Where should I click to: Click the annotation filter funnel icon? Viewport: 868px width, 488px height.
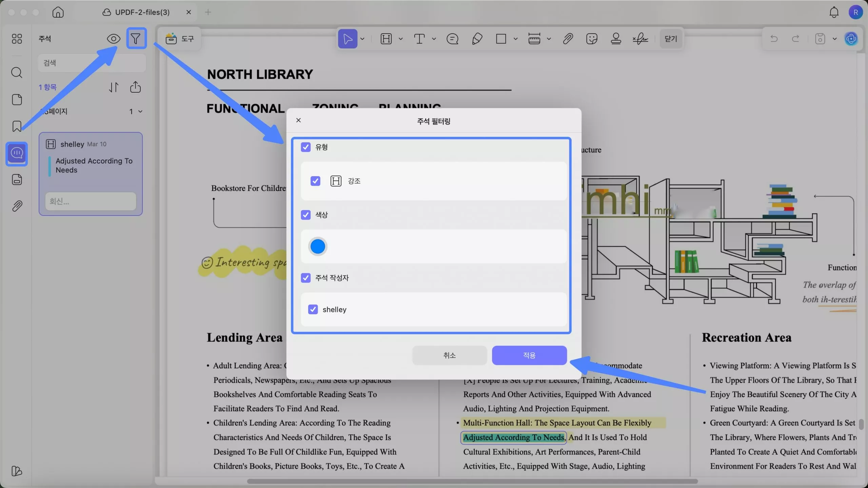click(136, 39)
